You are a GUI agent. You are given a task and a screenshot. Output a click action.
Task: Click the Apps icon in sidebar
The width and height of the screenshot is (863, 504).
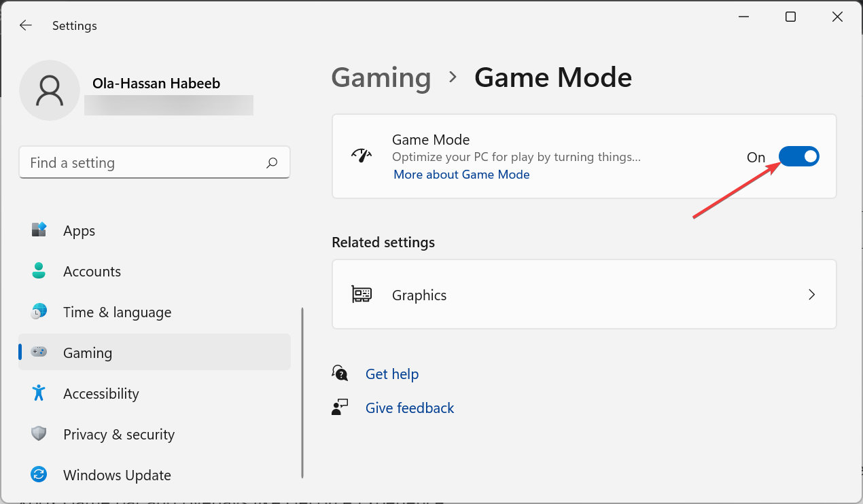(39, 230)
